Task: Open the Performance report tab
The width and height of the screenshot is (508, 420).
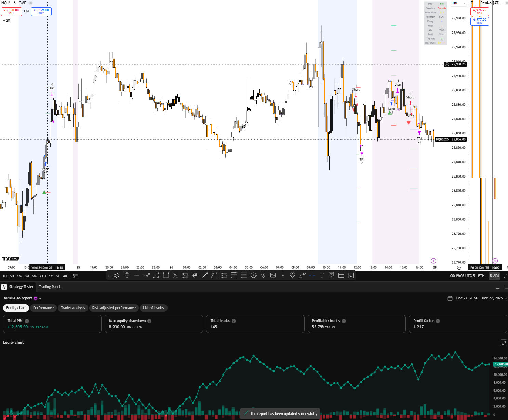Action: click(x=43, y=308)
